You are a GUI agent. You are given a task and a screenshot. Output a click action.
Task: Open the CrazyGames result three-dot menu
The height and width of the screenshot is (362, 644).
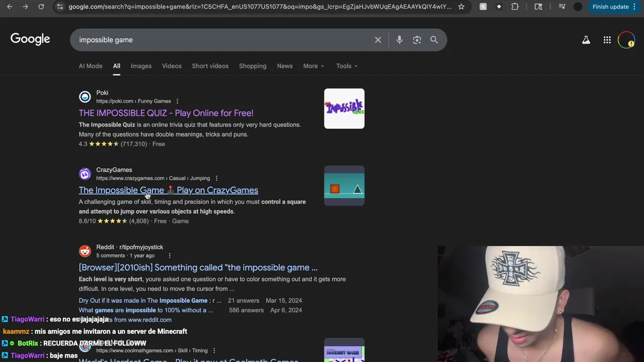click(216, 178)
